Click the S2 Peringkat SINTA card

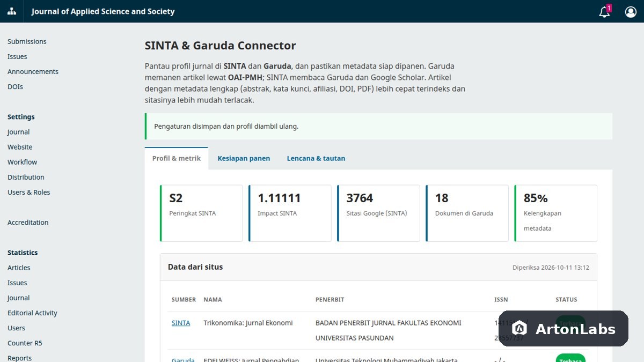[x=201, y=213]
